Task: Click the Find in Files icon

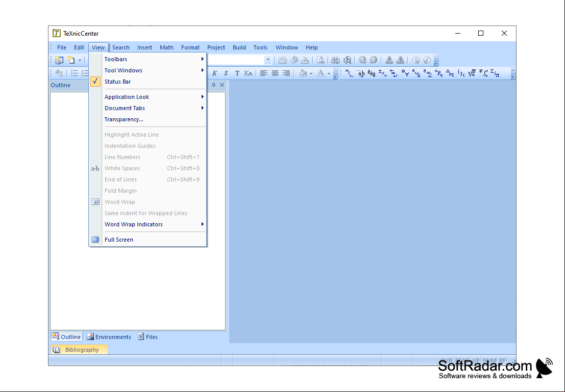Action: click(336, 60)
